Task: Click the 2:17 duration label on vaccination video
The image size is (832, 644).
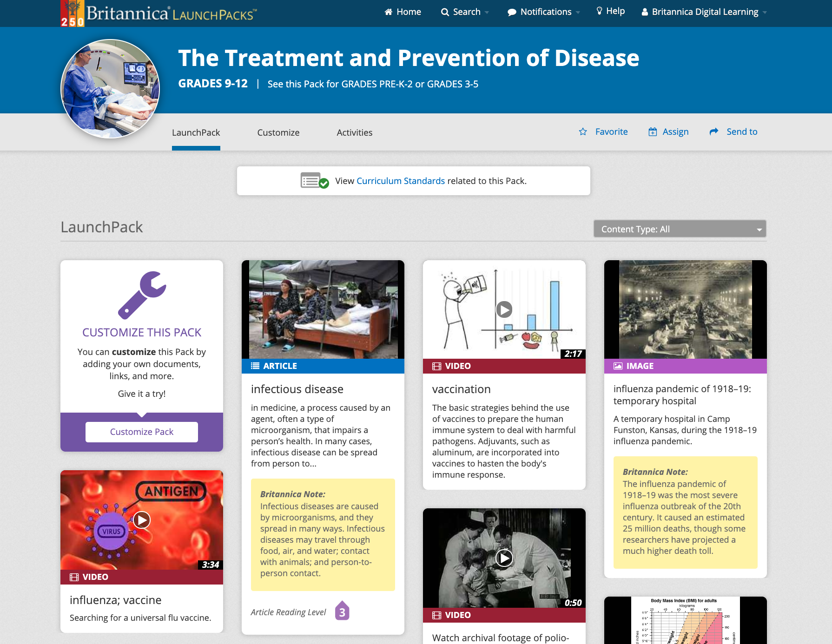Action: [573, 354]
